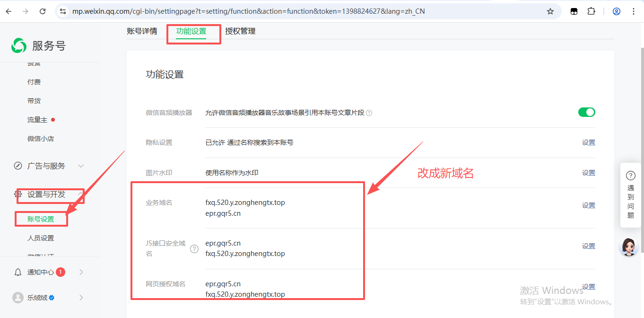Open the 遇到问题 help panel
644x318 pixels.
click(630, 195)
